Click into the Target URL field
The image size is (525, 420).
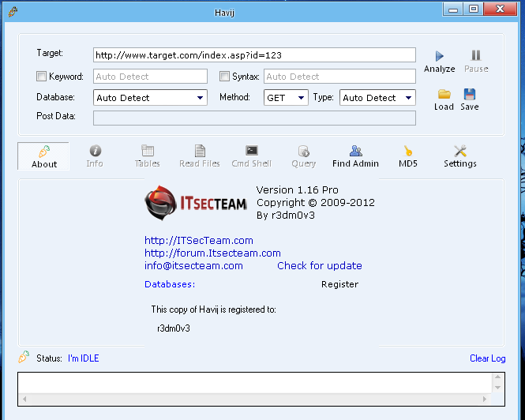tap(254, 55)
